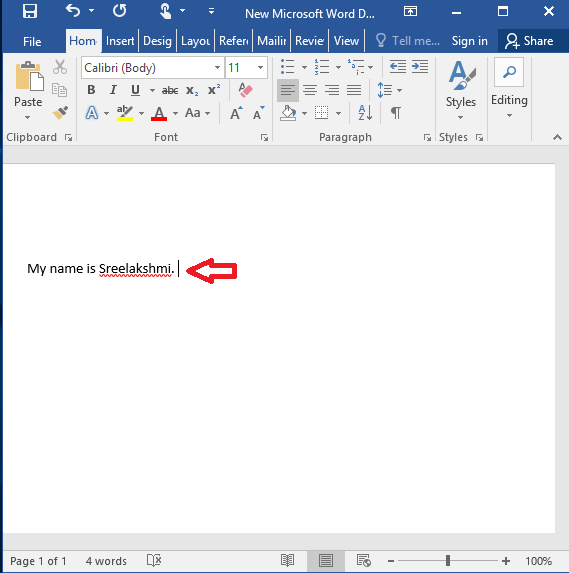Click the Share button
This screenshot has width=569, height=573.
tap(529, 41)
